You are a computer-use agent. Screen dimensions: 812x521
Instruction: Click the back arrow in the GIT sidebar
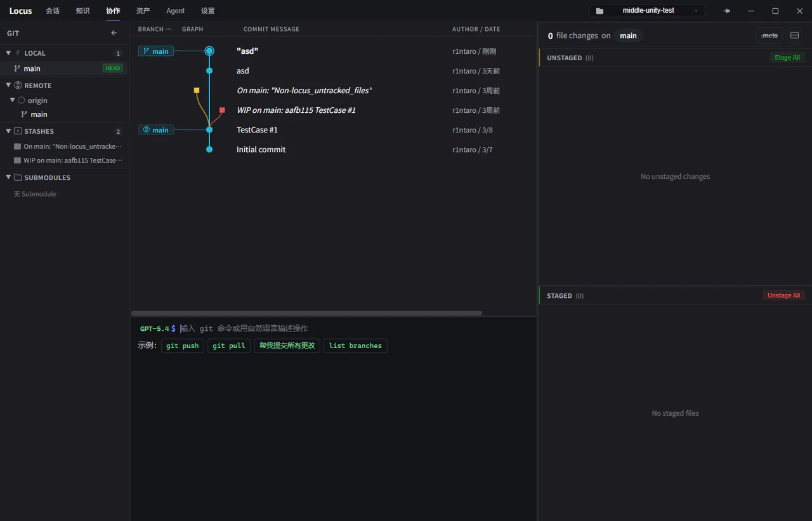[114, 33]
